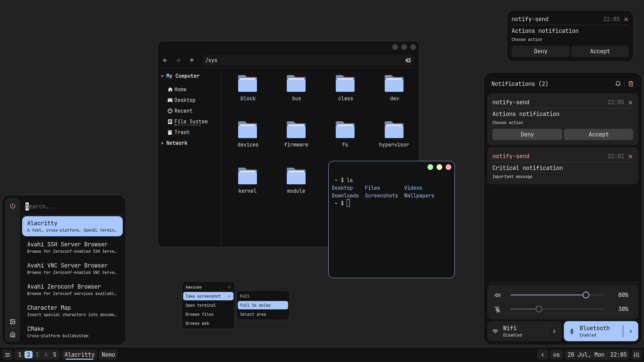Expand Awesome submenu arrow
The image size is (644, 362).
pyautogui.click(x=229, y=287)
